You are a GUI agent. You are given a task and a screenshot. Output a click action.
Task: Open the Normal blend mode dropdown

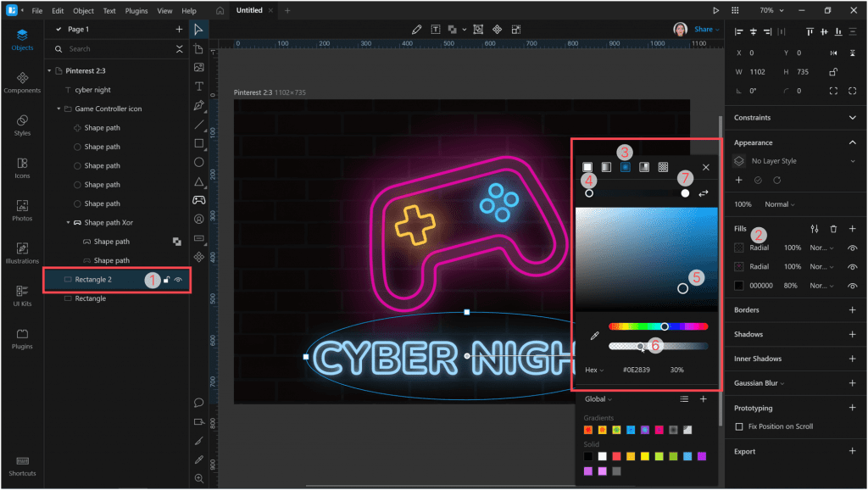780,204
